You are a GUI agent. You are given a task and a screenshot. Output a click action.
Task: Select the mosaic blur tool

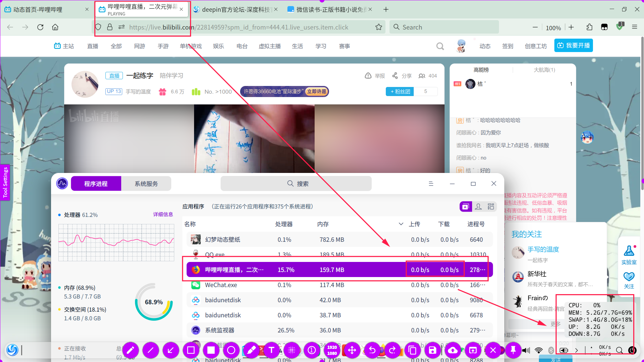[x=291, y=350]
